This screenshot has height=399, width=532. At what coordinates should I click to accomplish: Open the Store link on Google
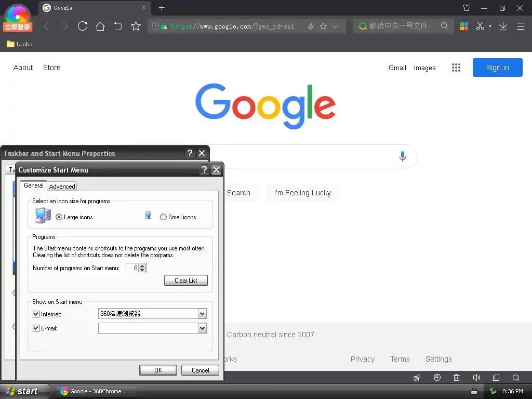tap(52, 68)
